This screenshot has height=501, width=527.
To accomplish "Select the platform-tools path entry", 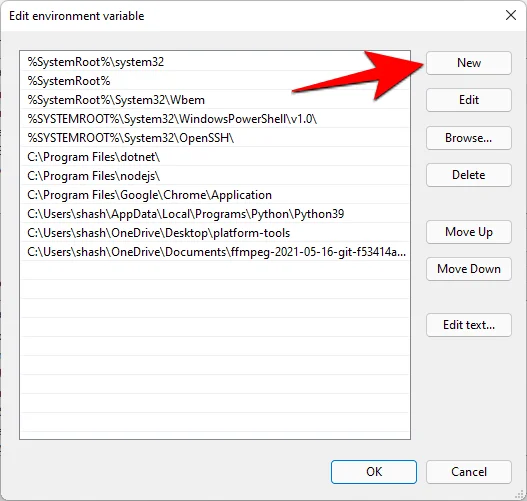I will [x=215, y=233].
